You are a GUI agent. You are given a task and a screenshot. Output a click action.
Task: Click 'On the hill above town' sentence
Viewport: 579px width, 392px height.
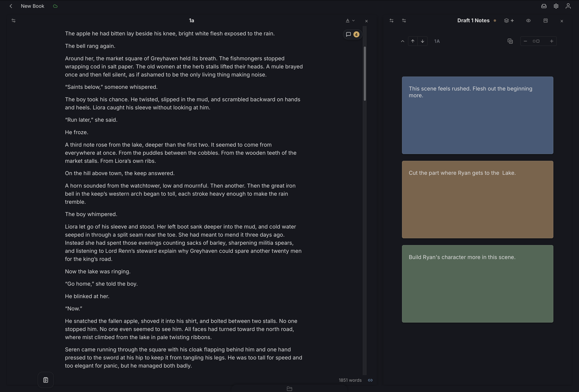pos(120,173)
